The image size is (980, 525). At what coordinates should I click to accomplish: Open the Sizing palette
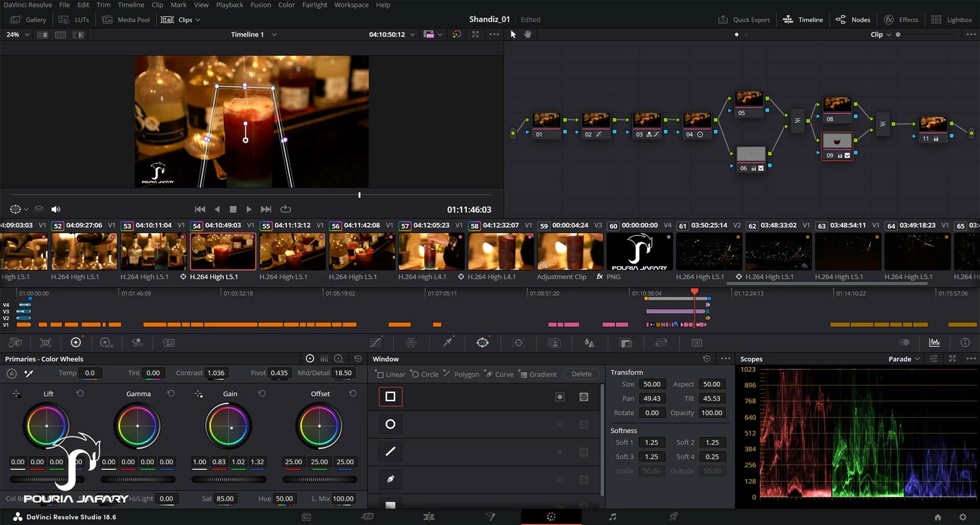(x=661, y=342)
